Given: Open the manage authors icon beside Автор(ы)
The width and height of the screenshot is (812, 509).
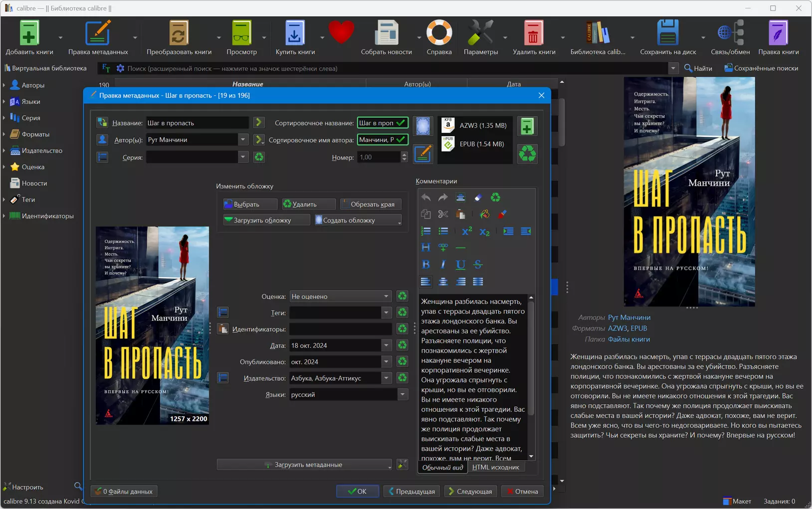Looking at the screenshot, I should (102, 140).
